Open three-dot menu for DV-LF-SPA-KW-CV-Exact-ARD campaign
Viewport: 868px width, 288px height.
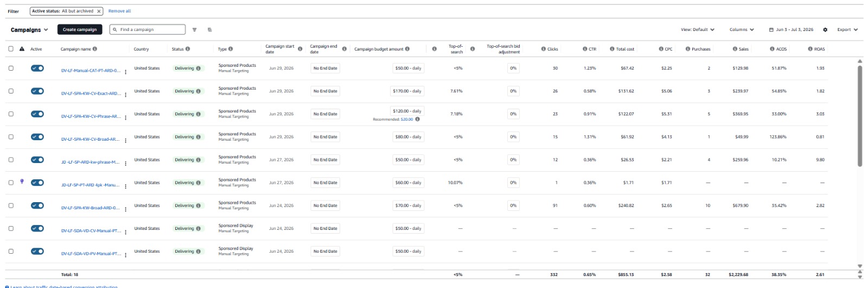pyautogui.click(x=126, y=95)
